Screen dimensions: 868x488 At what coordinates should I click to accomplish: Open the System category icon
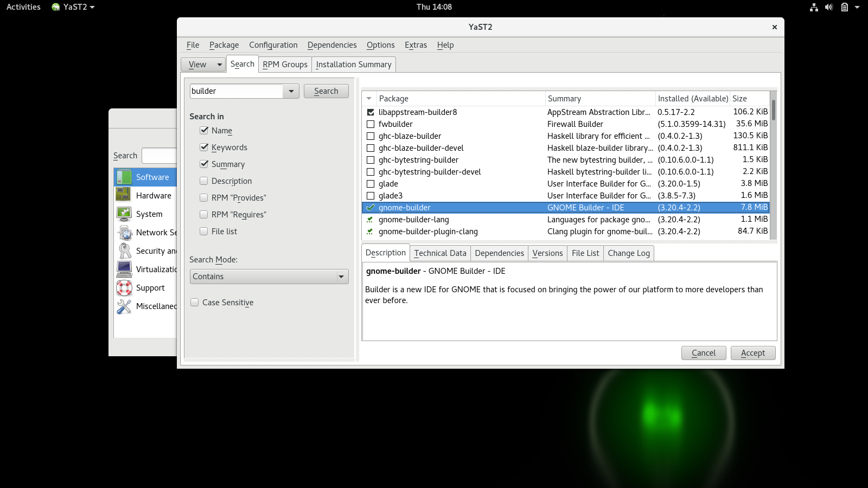124,214
